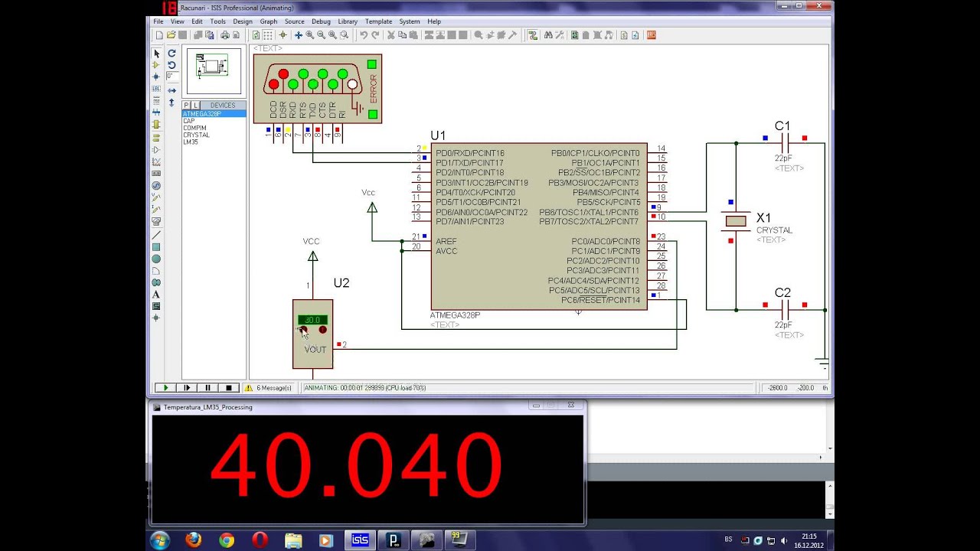
Task: Toggle the grid display toolbar button
Action: pyautogui.click(x=267, y=34)
